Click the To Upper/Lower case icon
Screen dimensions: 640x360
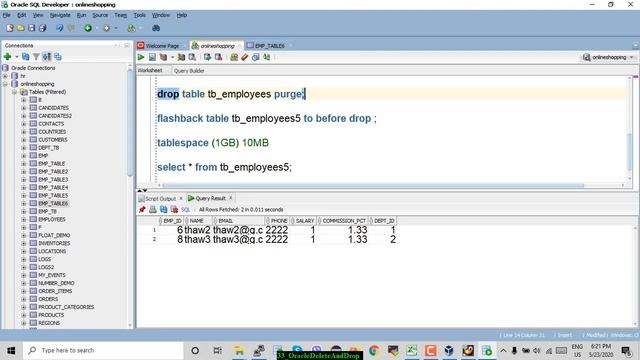pyautogui.click(x=267, y=57)
